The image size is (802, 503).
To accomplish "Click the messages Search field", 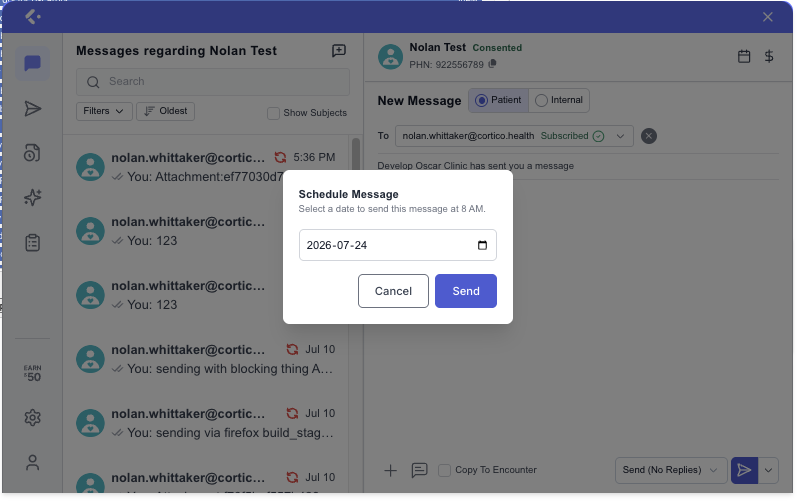I will point(213,82).
